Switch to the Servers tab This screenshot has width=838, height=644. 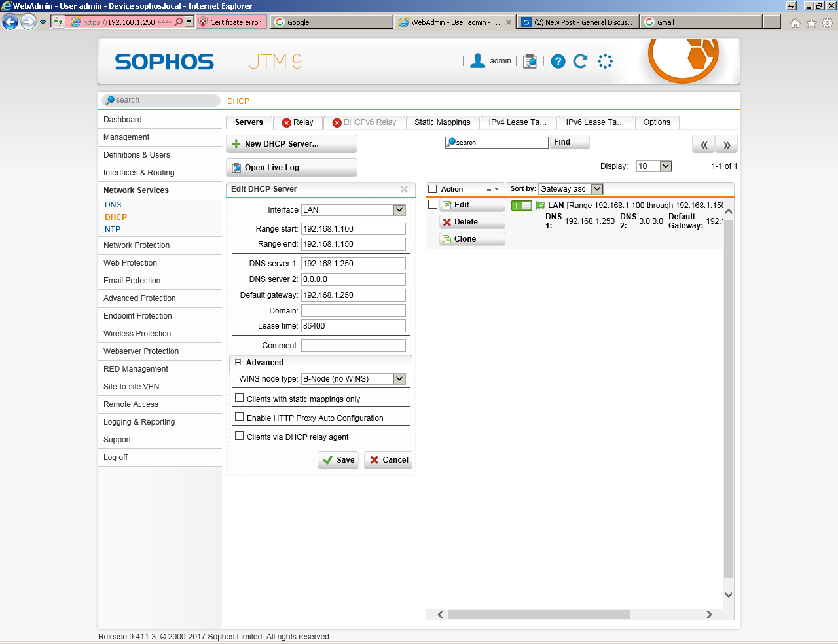point(249,122)
